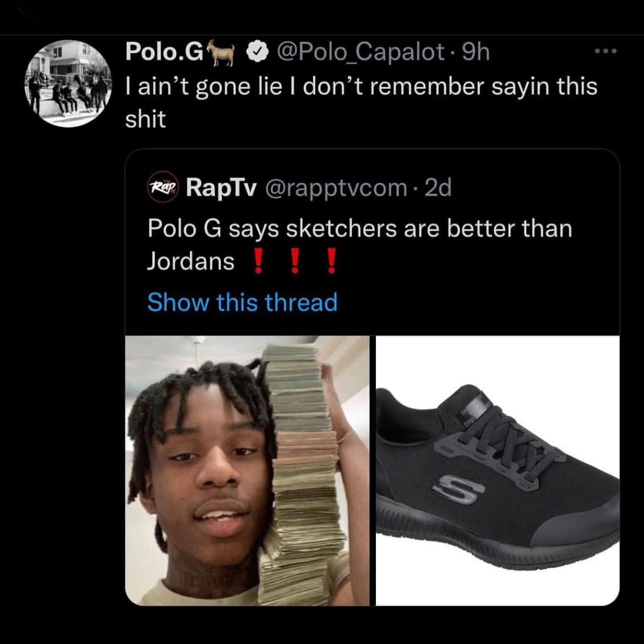Click the goat emoji beside Polo.G
This screenshot has height=644, width=644.
221,52
